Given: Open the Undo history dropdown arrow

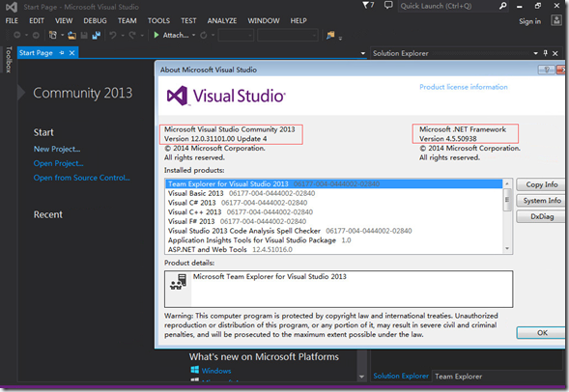Looking at the screenshot, I should click(123, 35).
